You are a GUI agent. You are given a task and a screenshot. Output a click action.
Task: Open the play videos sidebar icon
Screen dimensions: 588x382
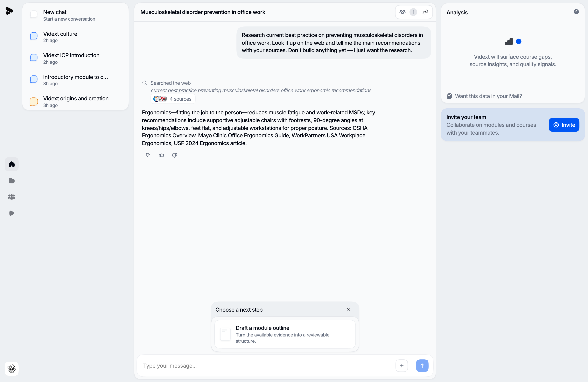12,213
